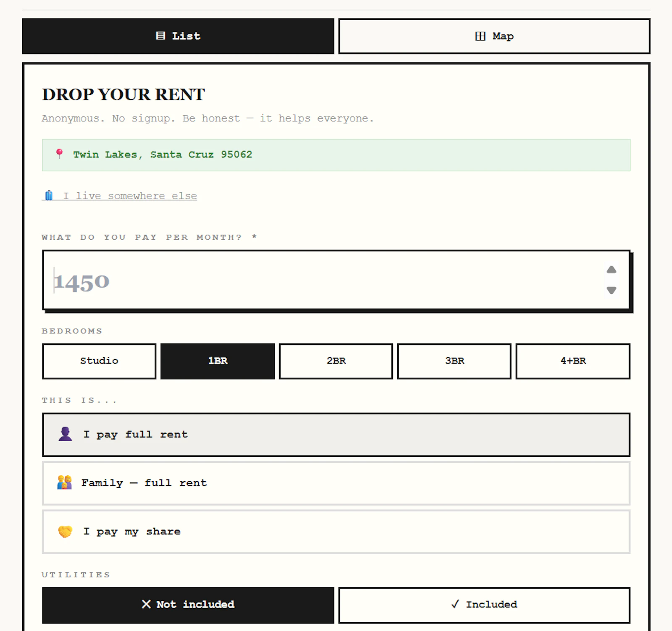Choose the 1BR bedroom option
The height and width of the screenshot is (631, 672).
218,361
